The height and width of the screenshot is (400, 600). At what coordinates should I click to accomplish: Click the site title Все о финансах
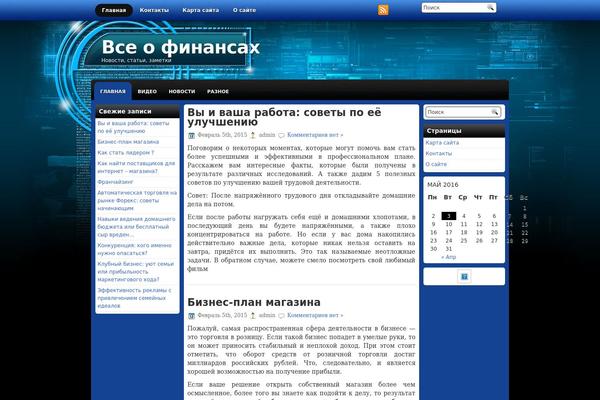click(181, 47)
